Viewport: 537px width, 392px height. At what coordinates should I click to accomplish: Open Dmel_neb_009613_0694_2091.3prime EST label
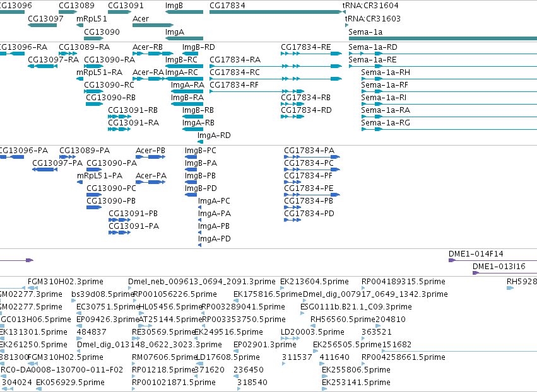(201, 282)
